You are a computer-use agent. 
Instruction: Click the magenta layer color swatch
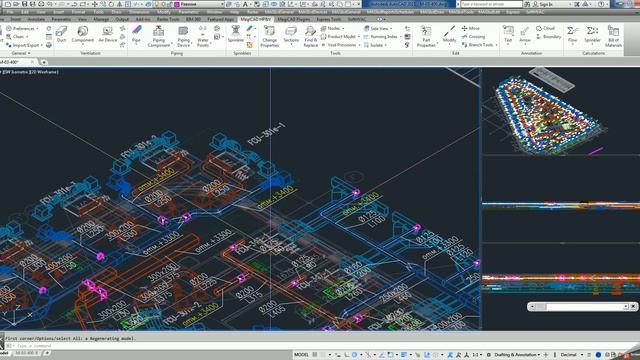tap(177, 4)
